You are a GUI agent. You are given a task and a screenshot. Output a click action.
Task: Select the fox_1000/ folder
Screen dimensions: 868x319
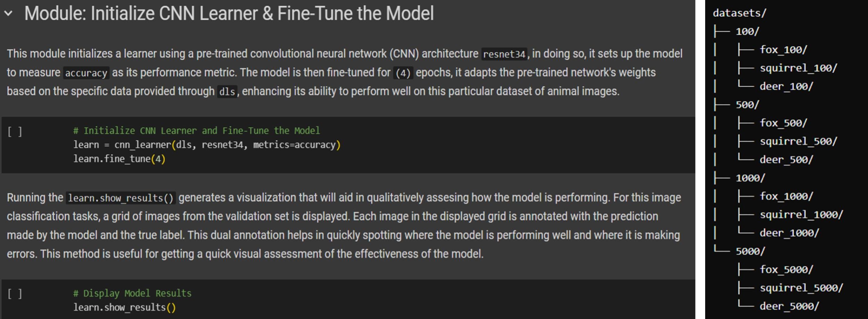click(x=786, y=196)
